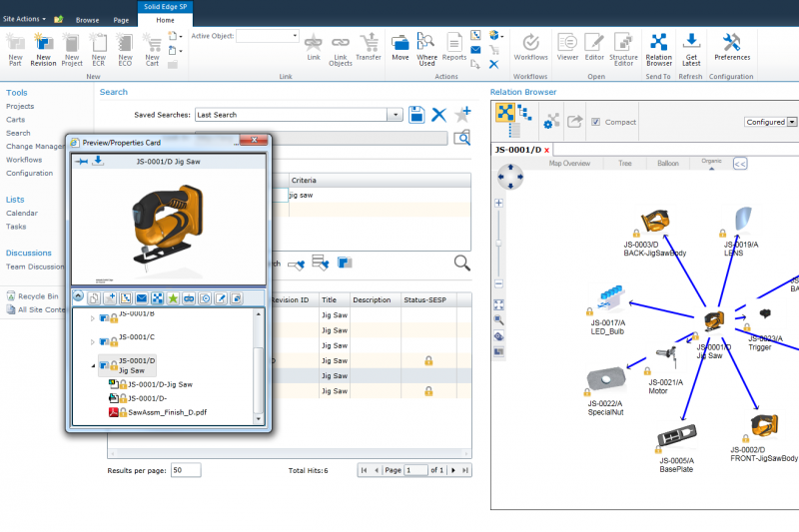The image size is (799, 532).
Task: Click the New Revision ribbon icon
Action: point(43,49)
